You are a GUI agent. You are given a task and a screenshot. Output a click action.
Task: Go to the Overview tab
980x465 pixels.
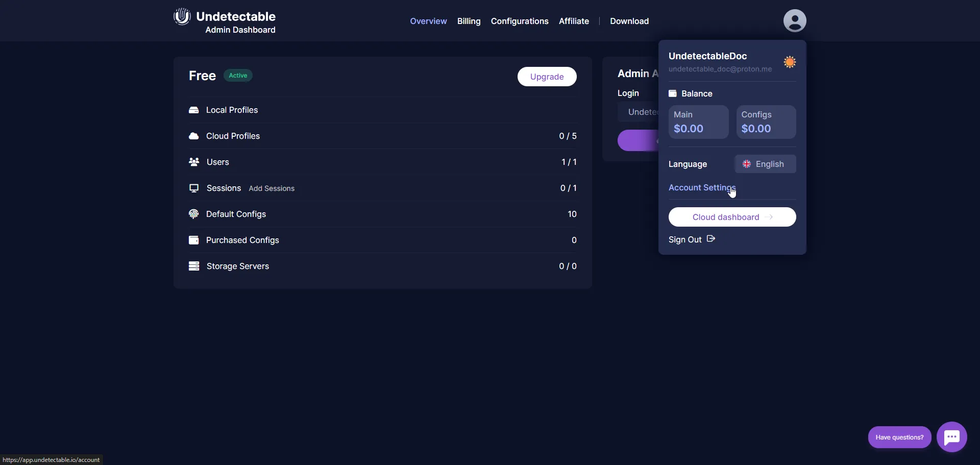point(428,21)
